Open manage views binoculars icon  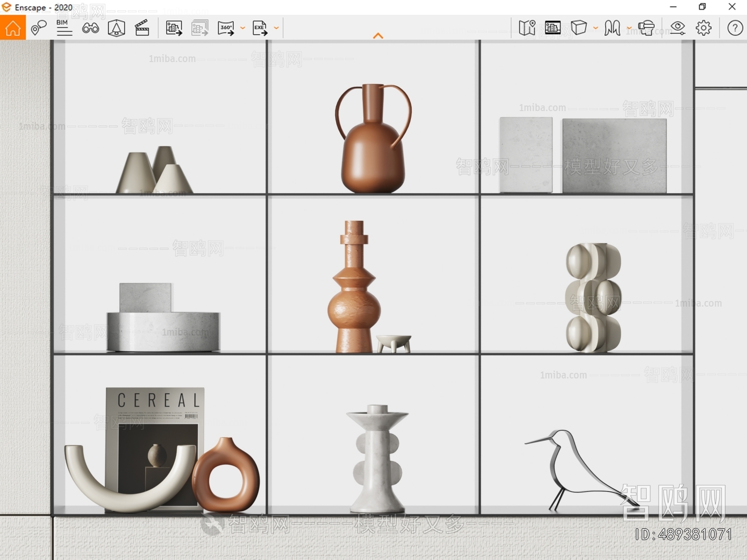pyautogui.click(x=91, y=28)
